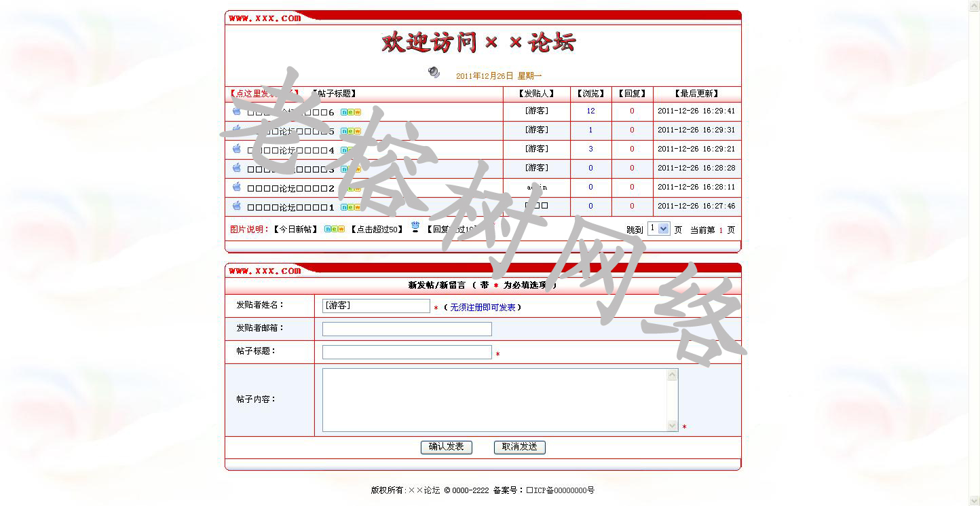980x506 pixels.
Task: Click the view count 12
Action: pos(590,111)
